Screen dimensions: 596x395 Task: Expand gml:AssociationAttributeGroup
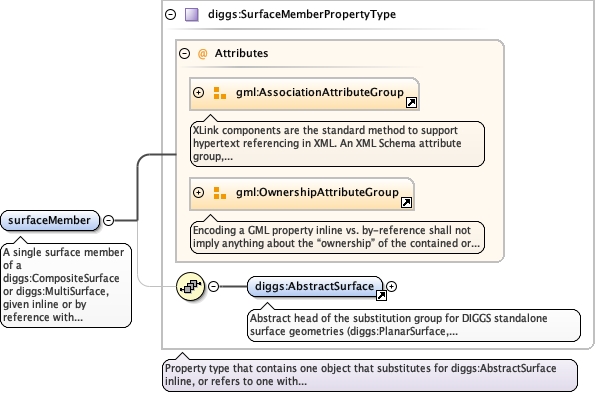tap(198, 92)
